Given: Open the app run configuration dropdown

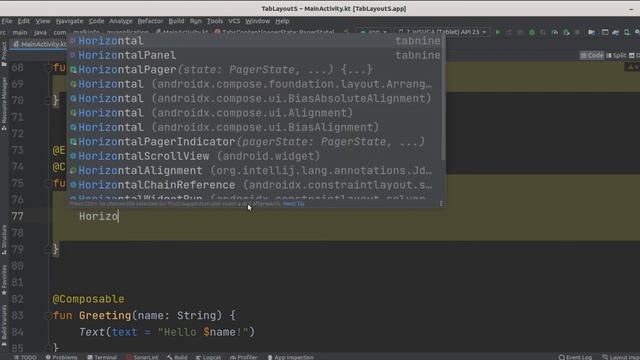Looking at the screenshot, I should (373, 32).
